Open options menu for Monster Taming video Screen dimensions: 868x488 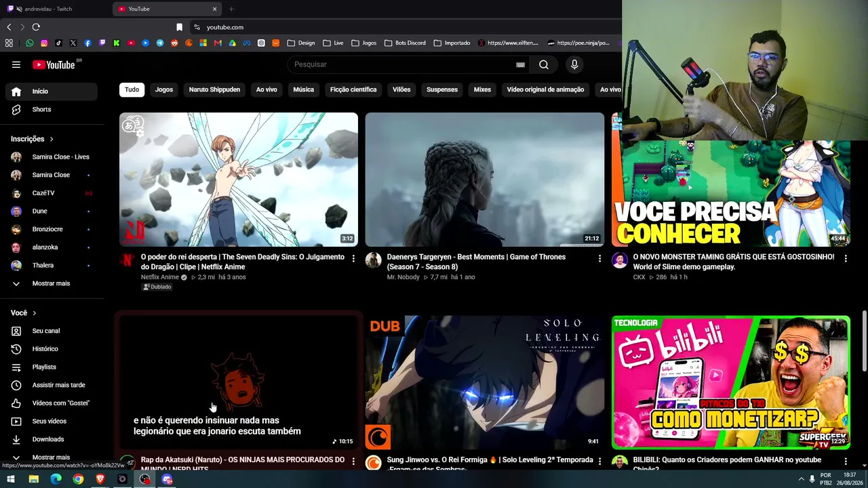click(846, 258)
